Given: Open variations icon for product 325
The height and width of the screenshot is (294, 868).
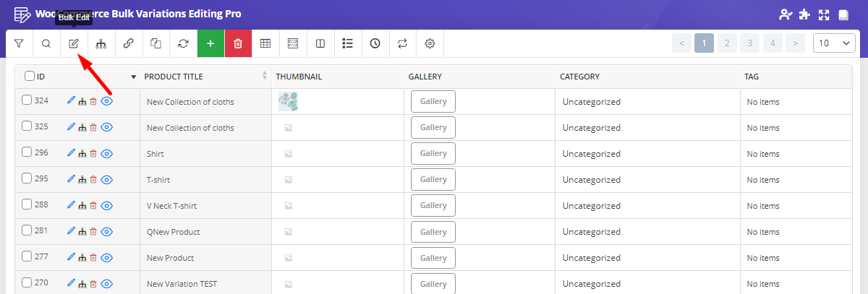Looking at the screenshot, I should 82,128.
